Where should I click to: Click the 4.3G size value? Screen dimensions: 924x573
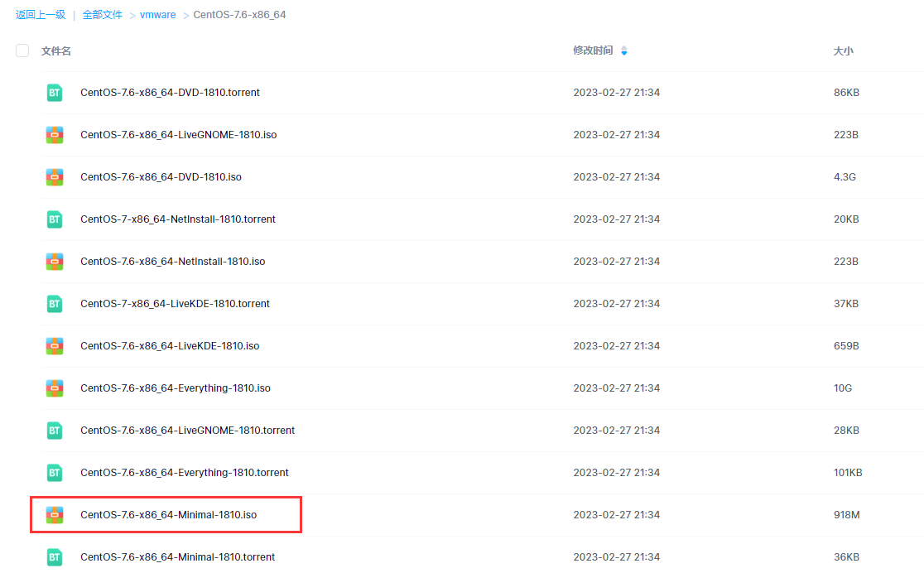pyautogui.click(x=845, y=177)
